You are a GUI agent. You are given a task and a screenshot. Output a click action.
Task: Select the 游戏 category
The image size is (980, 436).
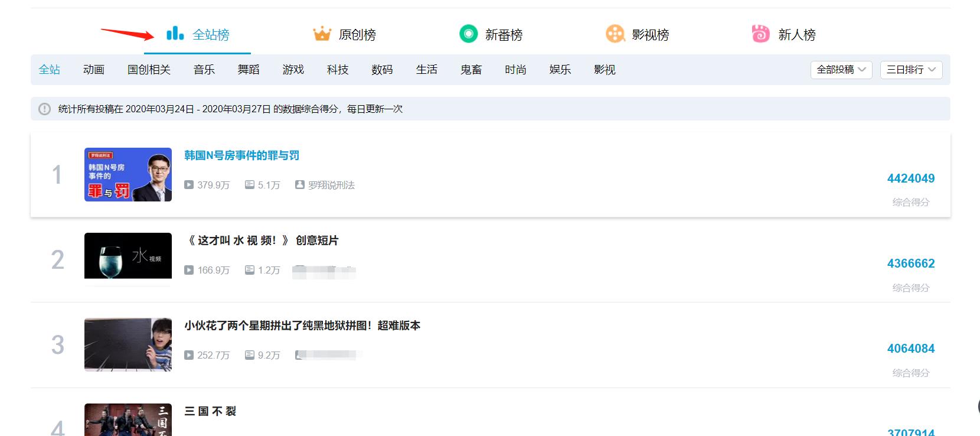pyautogui.click(x=293, y=70)
